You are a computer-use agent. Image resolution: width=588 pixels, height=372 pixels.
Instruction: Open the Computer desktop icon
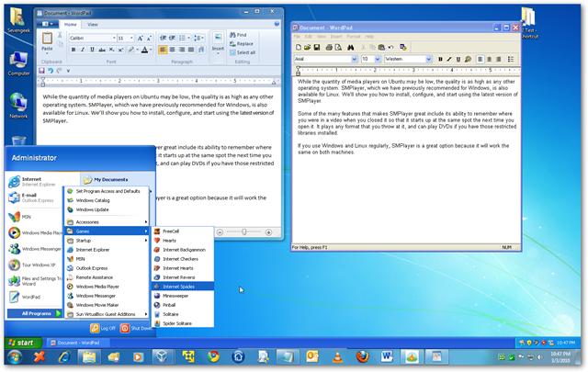18,60
